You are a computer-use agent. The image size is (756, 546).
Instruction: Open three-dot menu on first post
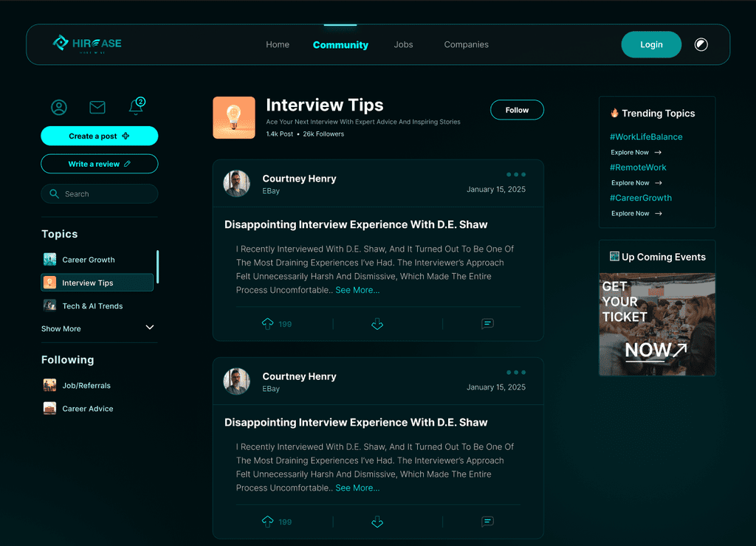(516, 174)
